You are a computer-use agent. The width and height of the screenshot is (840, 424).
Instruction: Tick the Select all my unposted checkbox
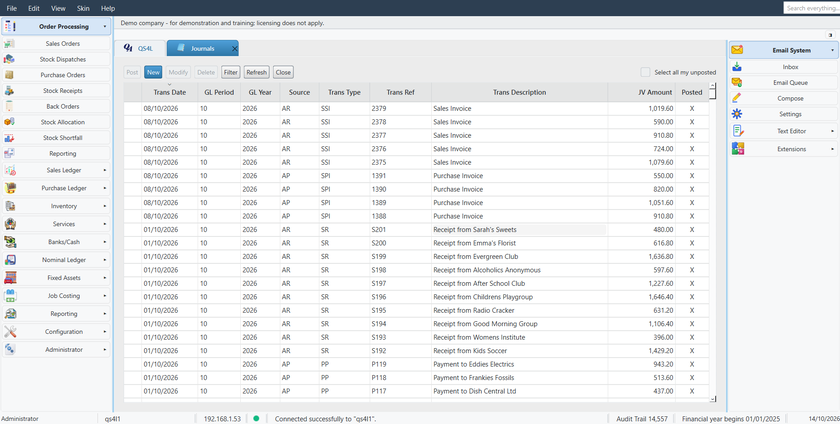tap(646, 72)
